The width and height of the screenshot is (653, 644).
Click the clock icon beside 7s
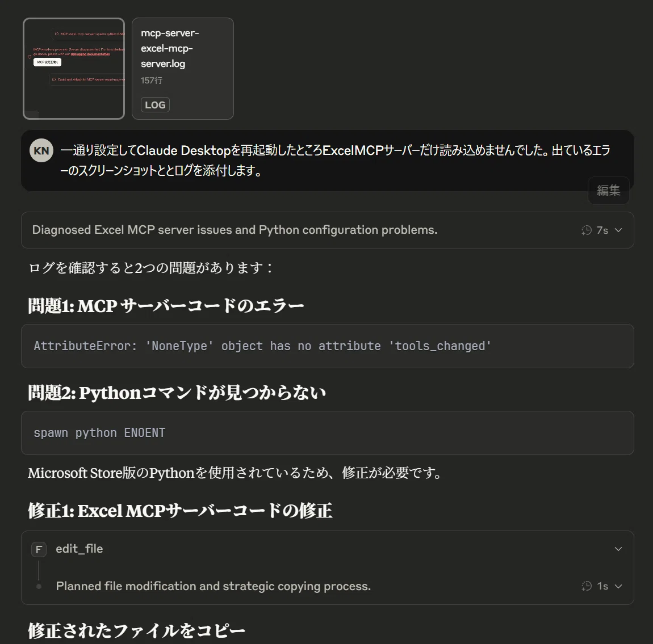point(587,230)
